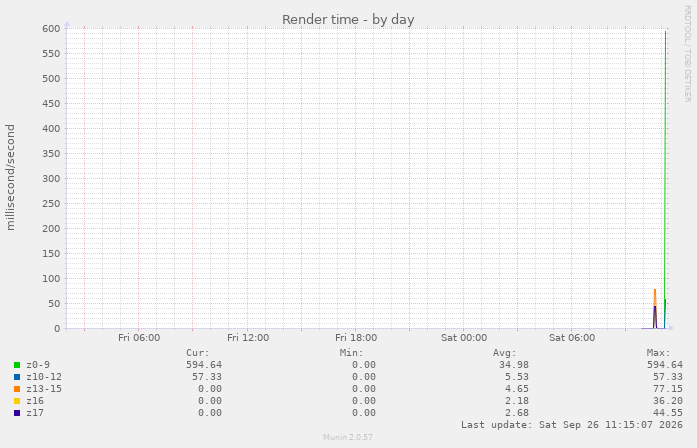This screenshot has width=697, height=448.
Task: Click the z0-9 legend label
Action: point(38,365)
